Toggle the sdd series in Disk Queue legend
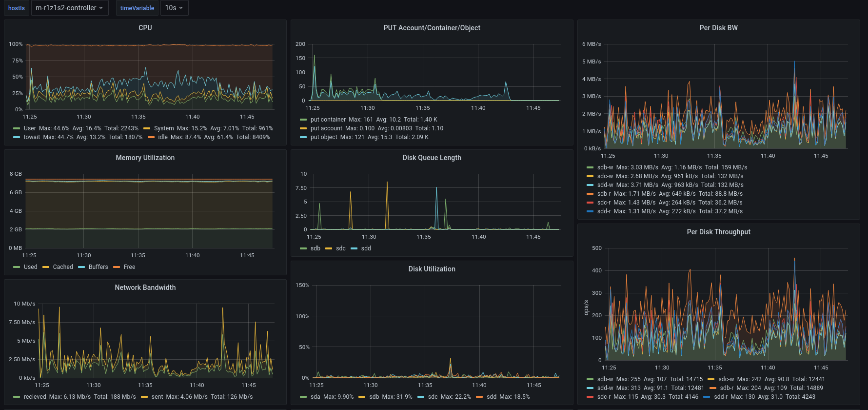This screenshot has height=410, width=868. [366, 248]
